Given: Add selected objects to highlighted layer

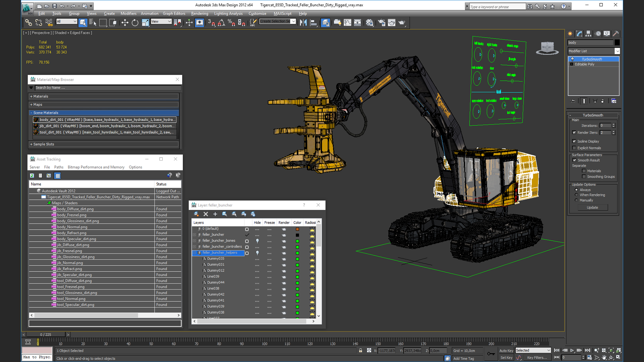Looking at the screenshot, I should 215,214.
